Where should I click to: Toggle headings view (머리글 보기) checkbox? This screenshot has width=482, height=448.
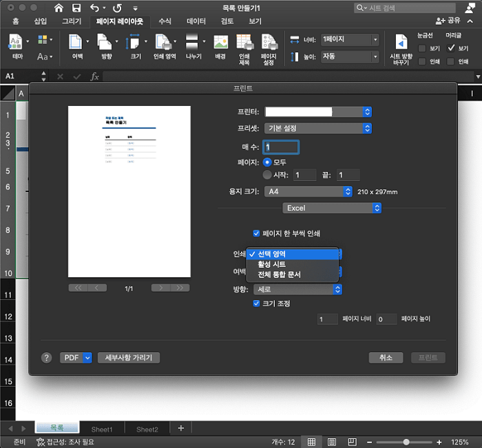450,48
